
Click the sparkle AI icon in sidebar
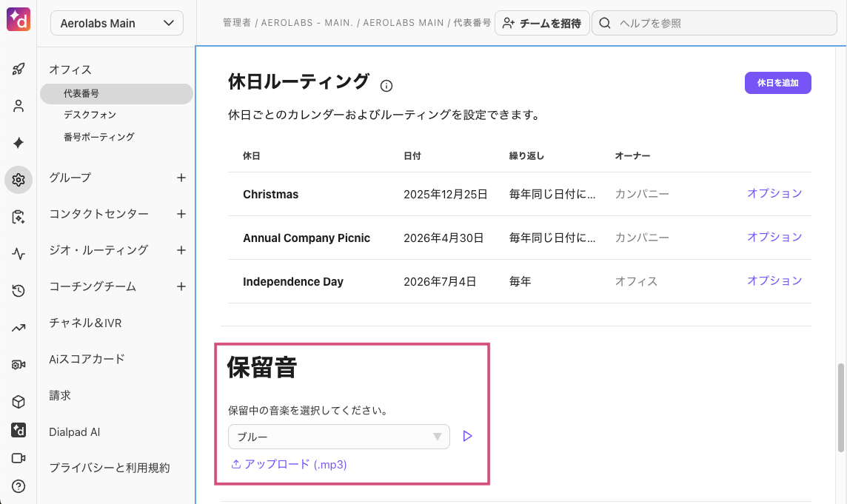click(x=19, y=143)
